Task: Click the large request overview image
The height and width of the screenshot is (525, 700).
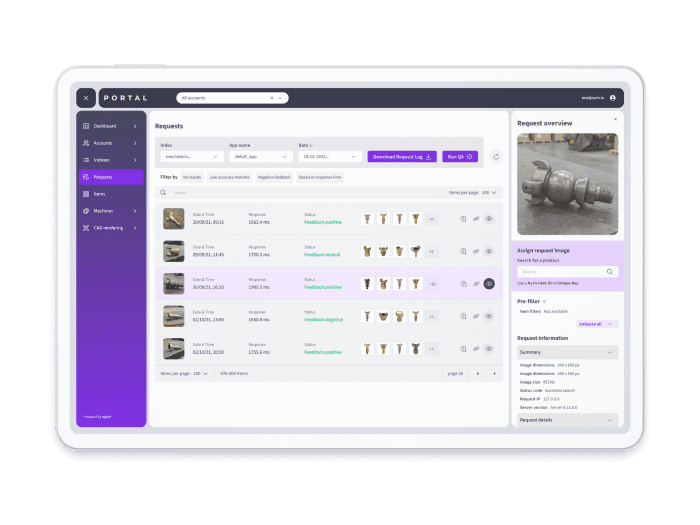Action: point(567,184)
